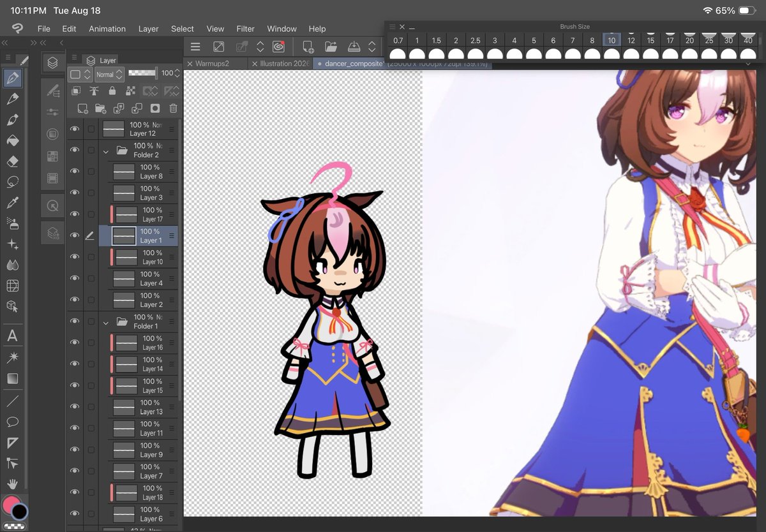The height and width of the screenshot is (532, 766).
Task: Hide Layer 12 with its eye icon
Action: 75,129
